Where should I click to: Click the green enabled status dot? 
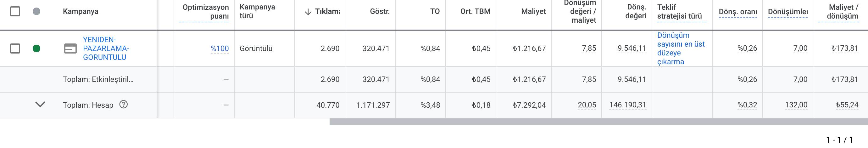(36, 48)
